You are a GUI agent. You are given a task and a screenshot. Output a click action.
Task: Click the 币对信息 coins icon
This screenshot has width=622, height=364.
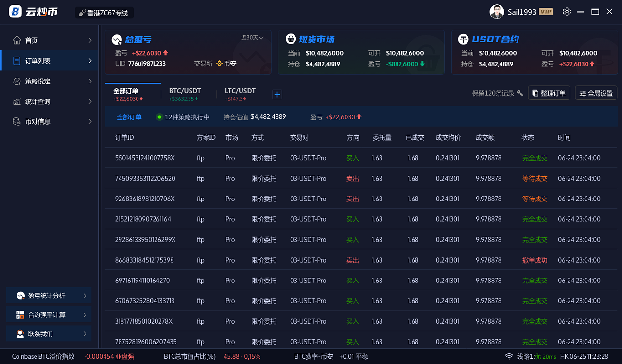[x=17, y=121]
